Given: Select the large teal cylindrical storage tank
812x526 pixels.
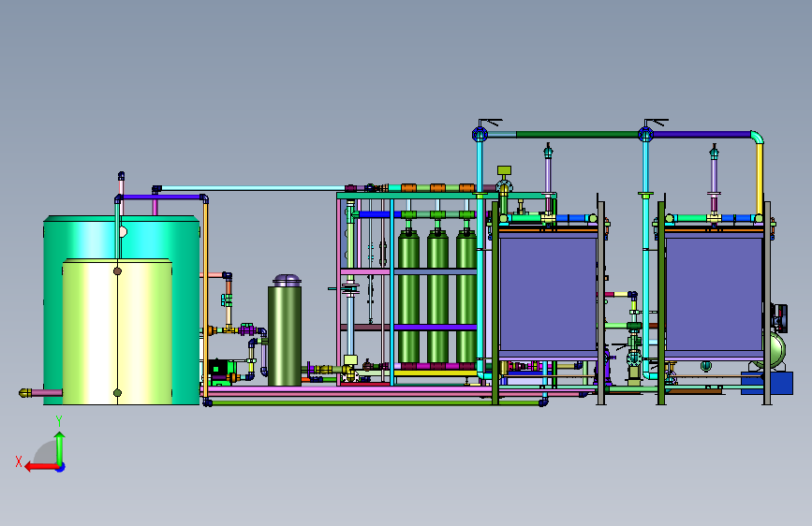Looking at the screenshot, I should 122,237.
